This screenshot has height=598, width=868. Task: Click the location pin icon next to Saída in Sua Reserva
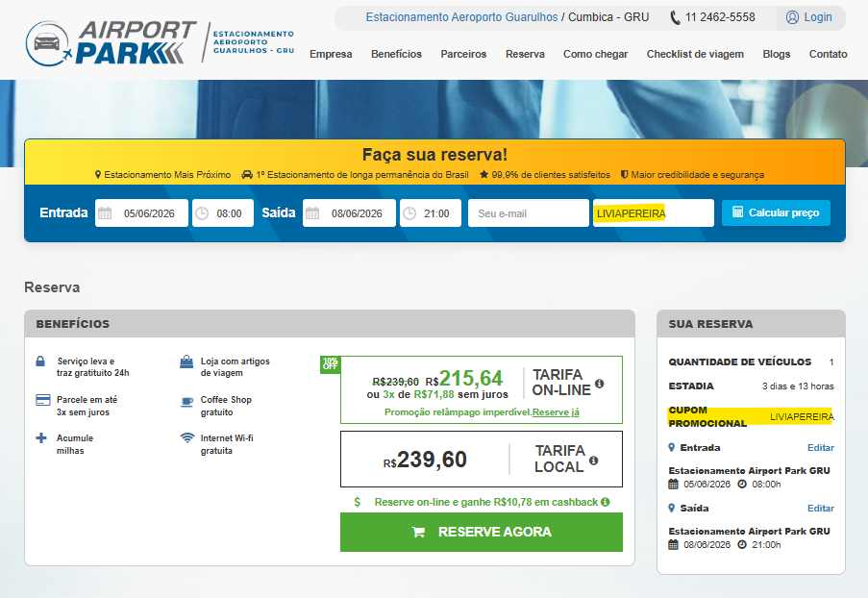pyautogui.click(x=672, y=508)
